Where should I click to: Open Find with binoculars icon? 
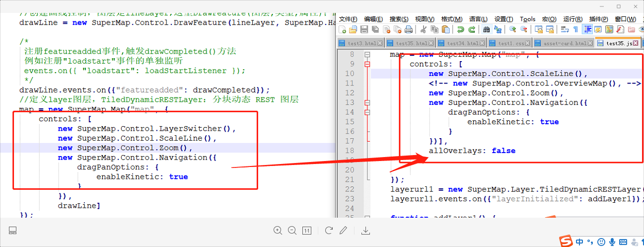487,29
